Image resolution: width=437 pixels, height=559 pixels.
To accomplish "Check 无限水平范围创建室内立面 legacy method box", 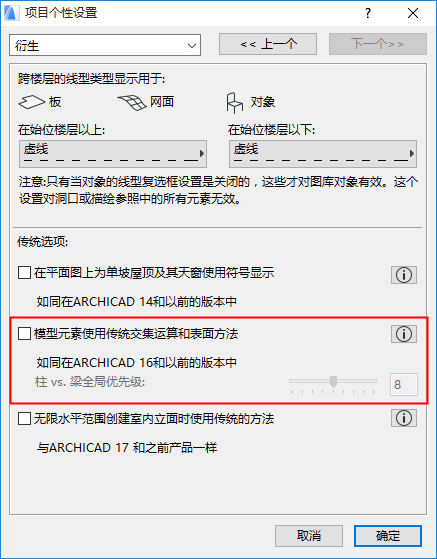I will [x=24, y=419].
